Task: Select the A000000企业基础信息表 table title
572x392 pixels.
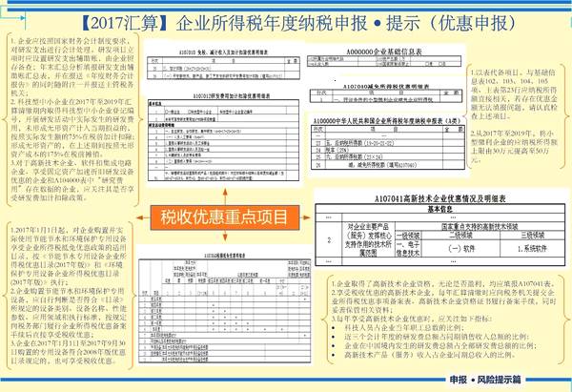Action: coord(384,52)
